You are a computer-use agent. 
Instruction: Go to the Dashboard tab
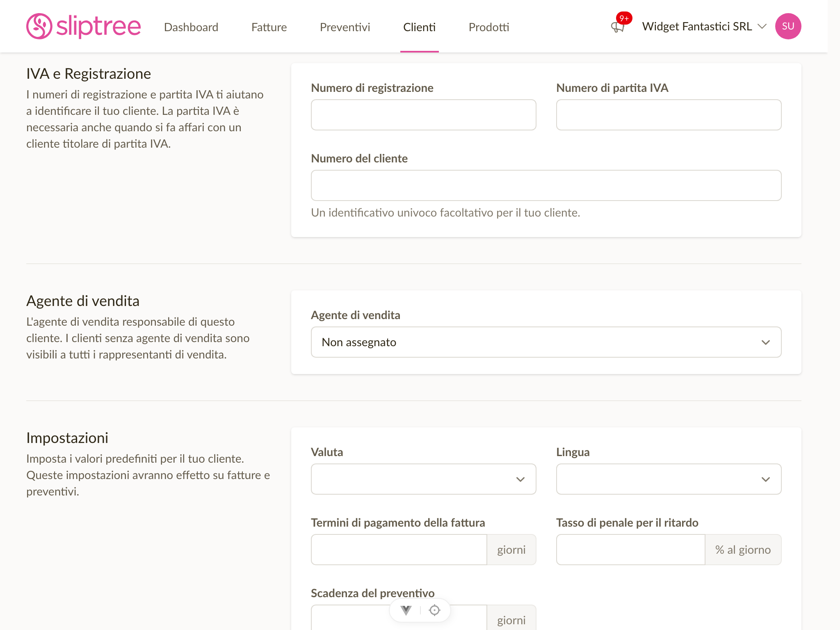coord(191,27)
